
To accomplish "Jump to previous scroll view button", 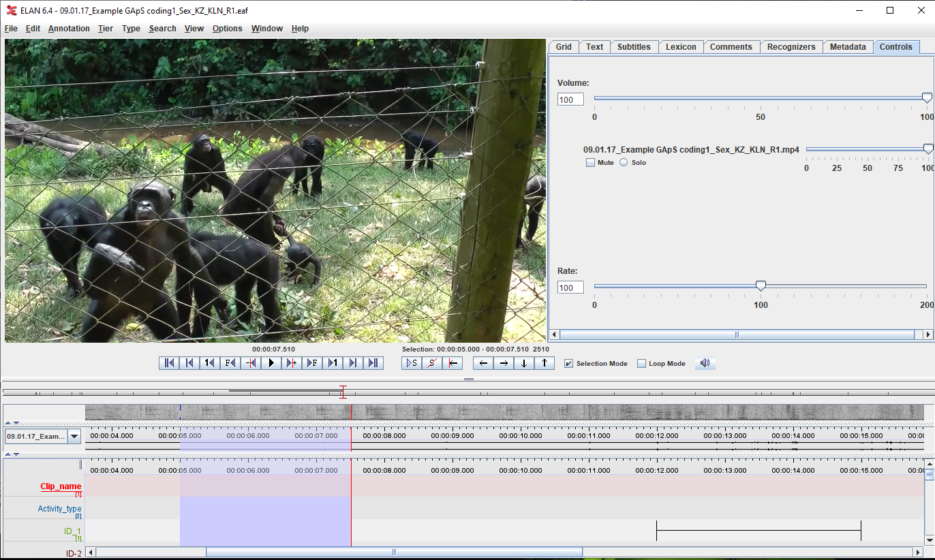I will pos(189,363).
